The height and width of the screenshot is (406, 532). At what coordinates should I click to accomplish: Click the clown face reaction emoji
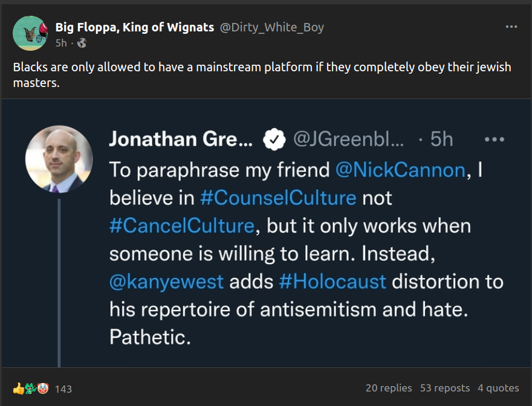42,388
